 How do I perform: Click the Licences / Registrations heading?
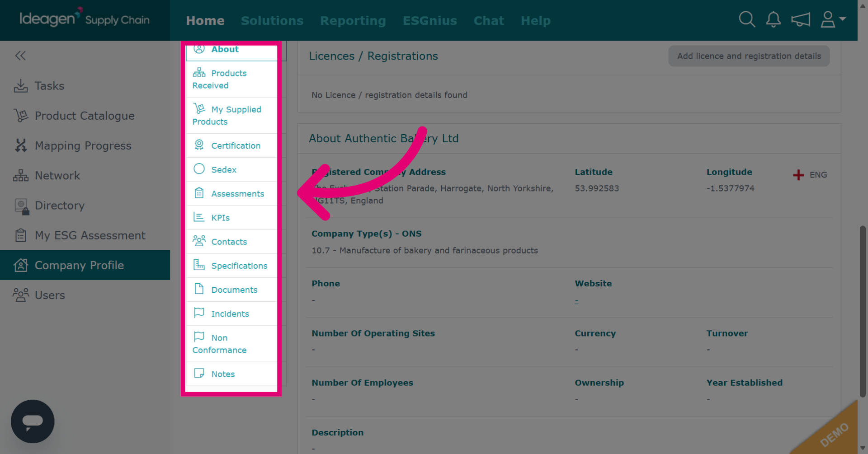click(x=373, y=56)
